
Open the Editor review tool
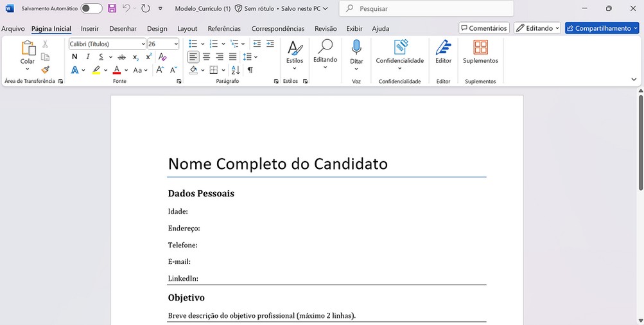(x=443, y=51)
